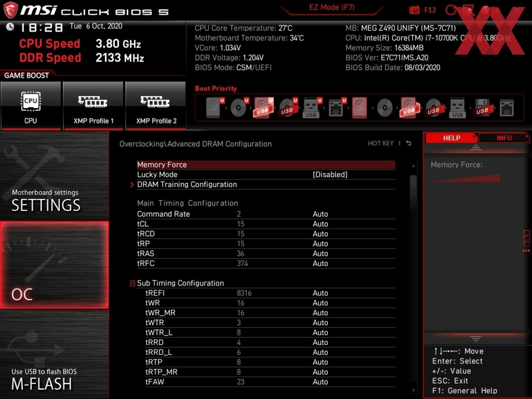
Task: Set the tFAW Auto field
Action: 320,382
